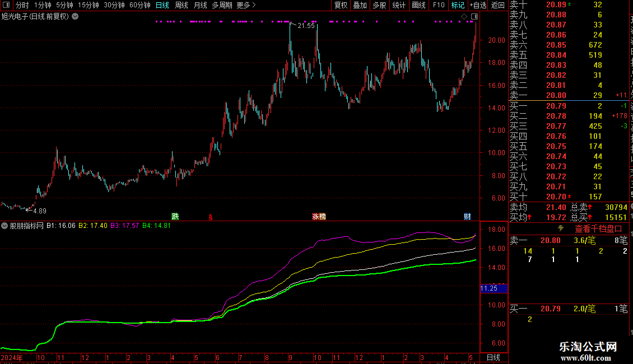Click the green 跌 marker on the chart
Viewport: 633px width, 364px height.
[x=175, y=216]
